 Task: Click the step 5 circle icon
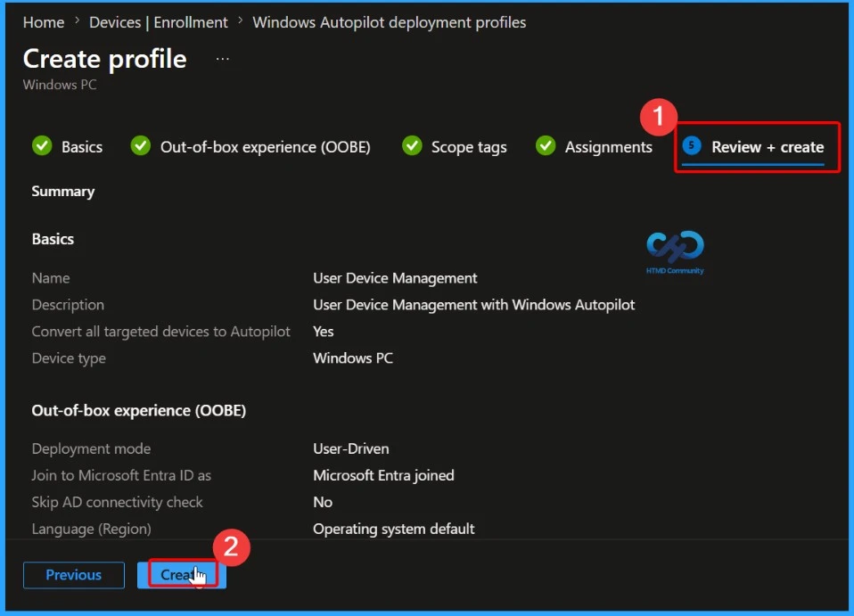tap(692, 145)
